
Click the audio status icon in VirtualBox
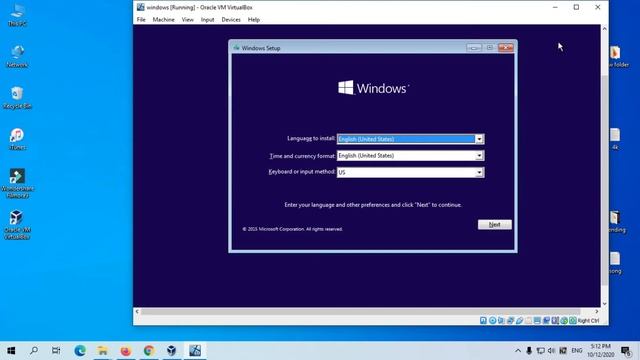pyautogui.click(x=501, y=320)
